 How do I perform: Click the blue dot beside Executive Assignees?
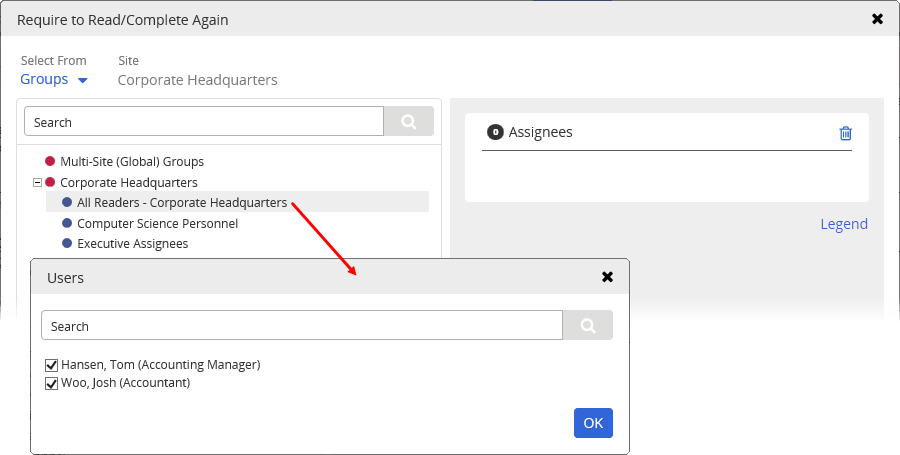67,243
